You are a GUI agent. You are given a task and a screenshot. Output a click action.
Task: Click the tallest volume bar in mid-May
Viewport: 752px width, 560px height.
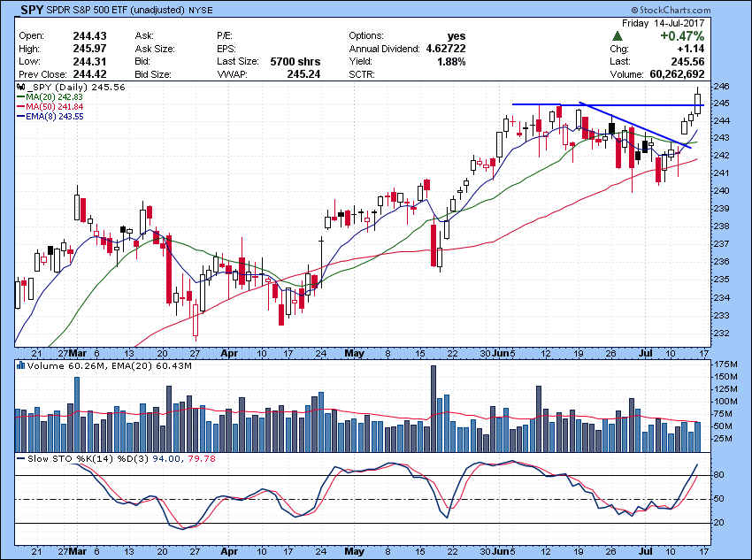point(434,409)
